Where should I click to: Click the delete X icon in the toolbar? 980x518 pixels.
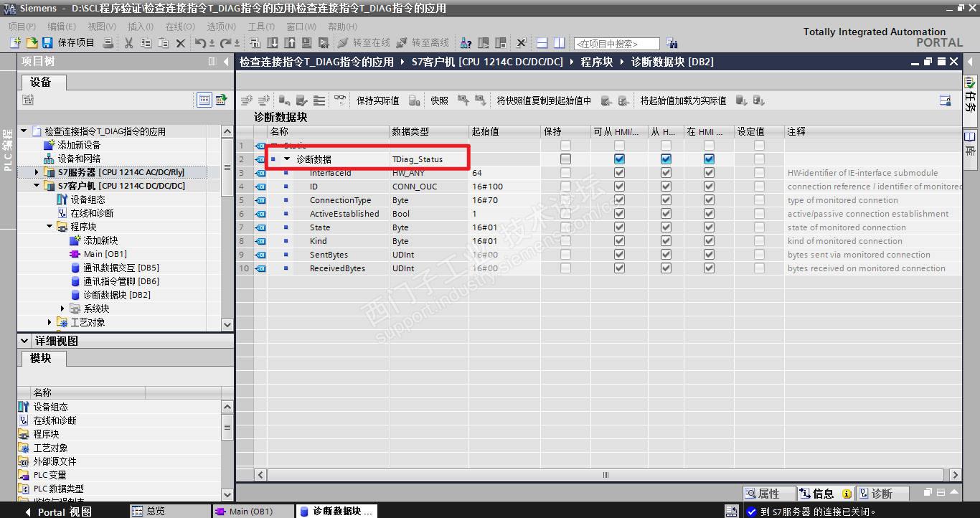(181, 43)
